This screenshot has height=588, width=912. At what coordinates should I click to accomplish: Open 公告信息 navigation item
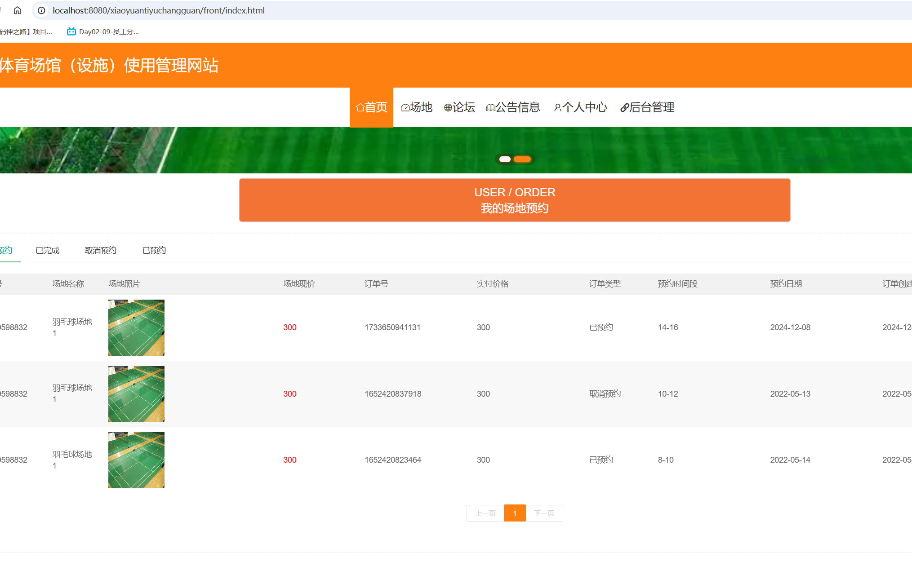pyautogui.click(x=513, y=107)
